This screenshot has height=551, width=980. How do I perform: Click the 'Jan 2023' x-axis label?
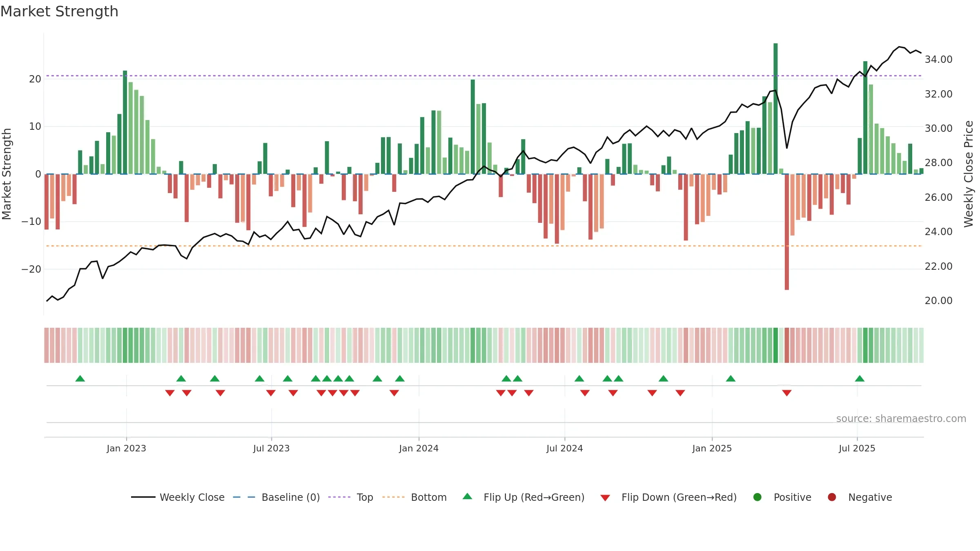(126, 448)
